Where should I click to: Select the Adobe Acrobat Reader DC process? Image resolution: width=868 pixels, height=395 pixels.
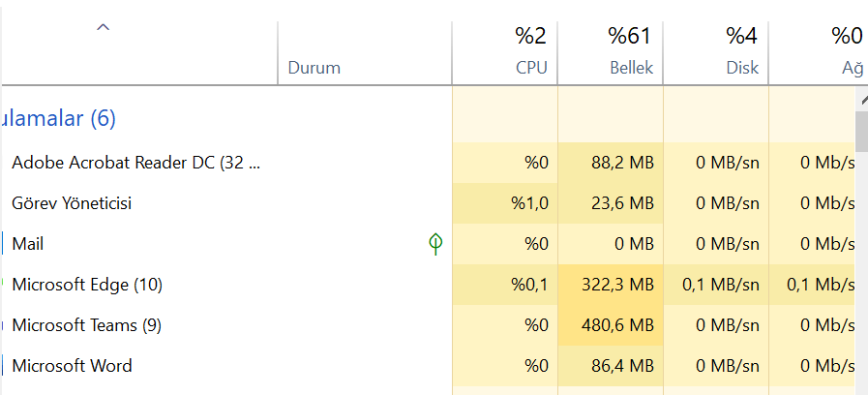point(135,163)
